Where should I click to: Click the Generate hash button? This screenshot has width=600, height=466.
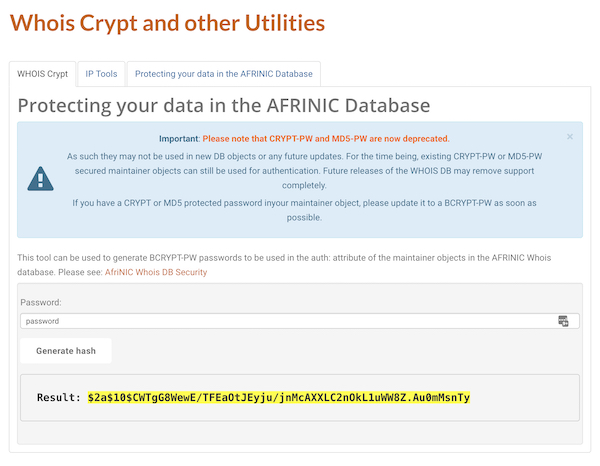coord(66,351)
